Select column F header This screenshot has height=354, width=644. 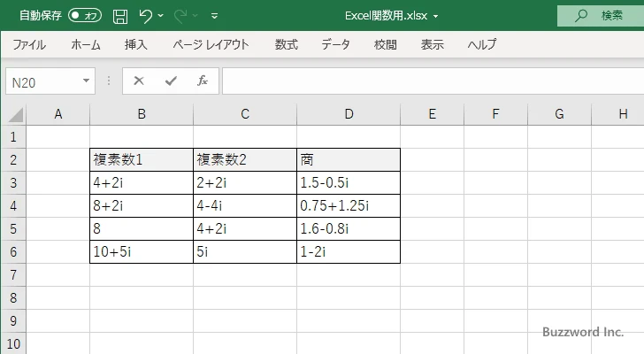[x=495, y=114]
